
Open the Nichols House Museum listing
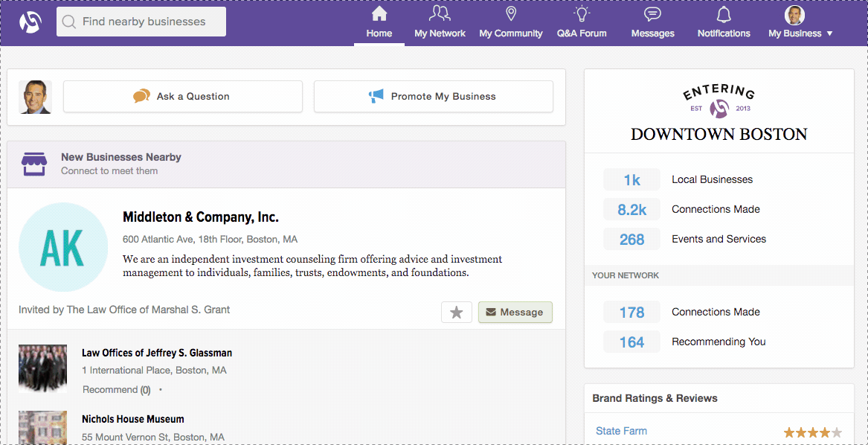pyautogui.click(x=133, y=419)
